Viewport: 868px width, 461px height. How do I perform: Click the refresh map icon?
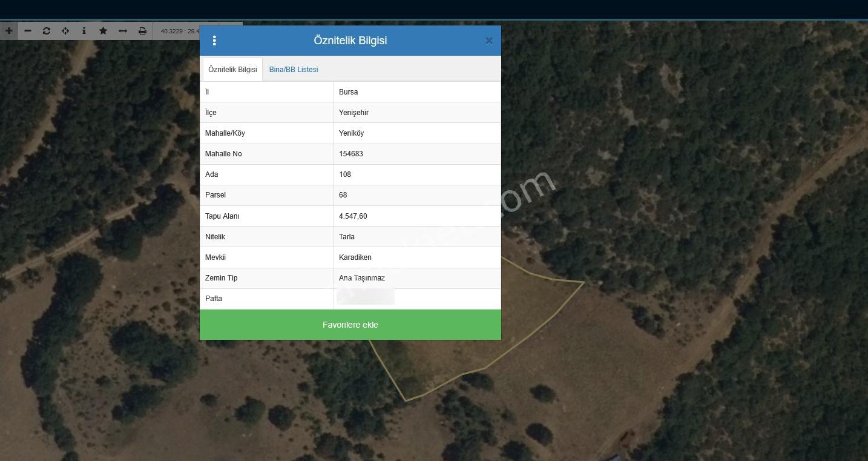click(47, 31)
